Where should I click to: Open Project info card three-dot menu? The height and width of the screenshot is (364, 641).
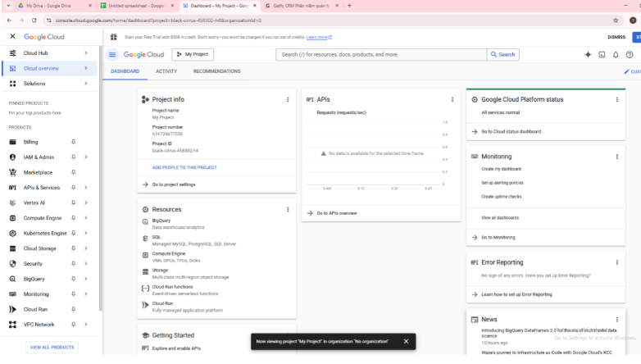[x=288, y=99]
